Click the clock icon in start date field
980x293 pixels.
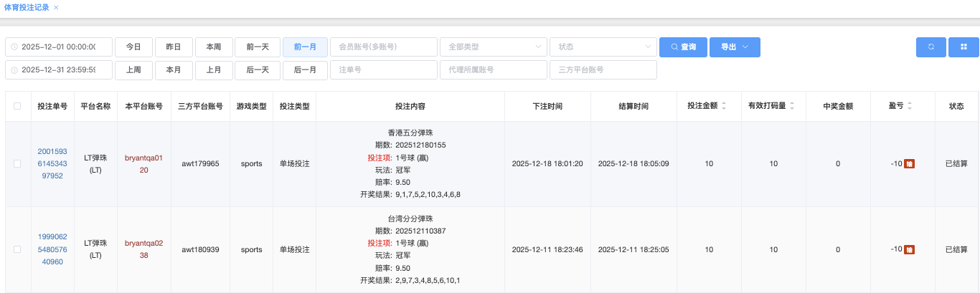[14, 47]
